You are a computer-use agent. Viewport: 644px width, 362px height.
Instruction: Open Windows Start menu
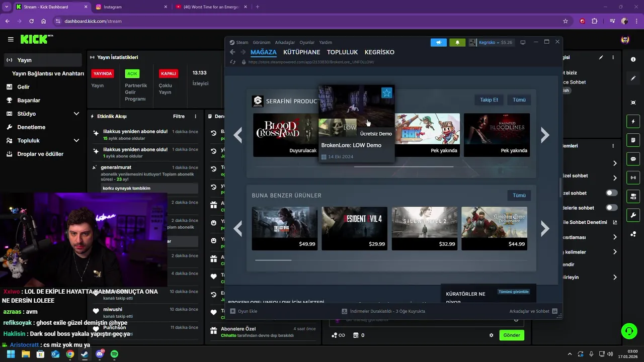(11, 354)
